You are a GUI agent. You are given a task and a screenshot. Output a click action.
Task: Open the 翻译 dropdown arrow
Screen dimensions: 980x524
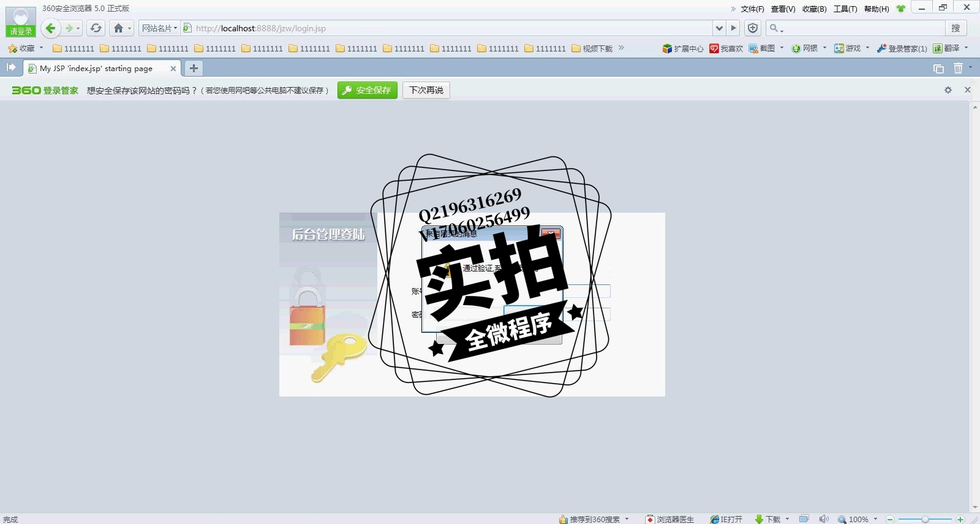click(966, 48)
